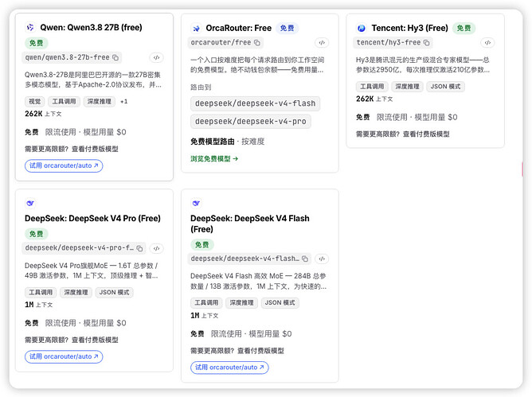Click green 免费 badge on DeepSeek V4 Flash card

201,245
